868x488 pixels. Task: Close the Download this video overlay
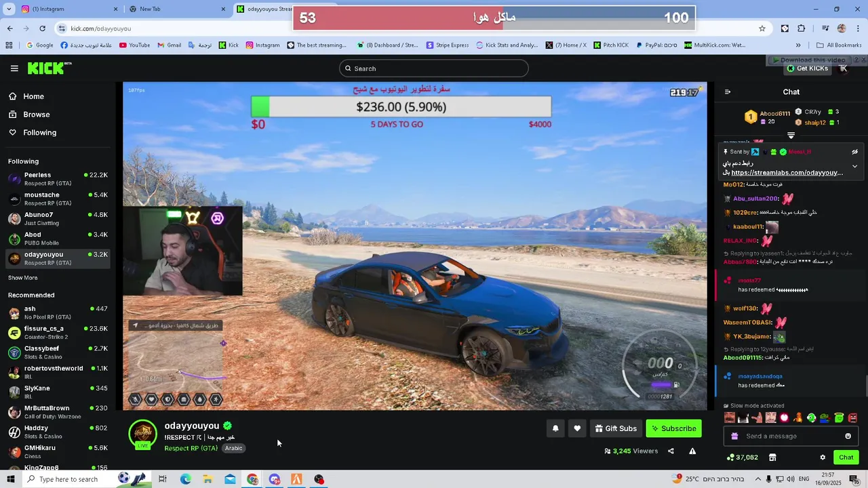click(x=863, y=60)
